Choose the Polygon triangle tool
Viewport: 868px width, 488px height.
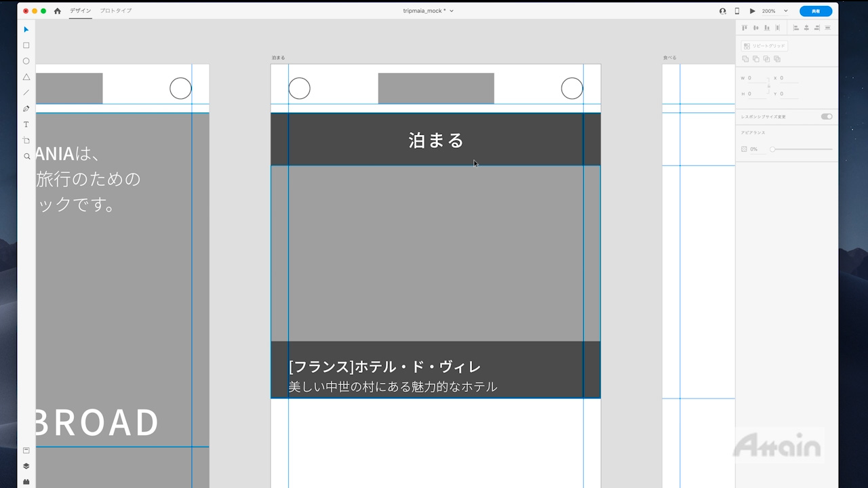(26, 77)
